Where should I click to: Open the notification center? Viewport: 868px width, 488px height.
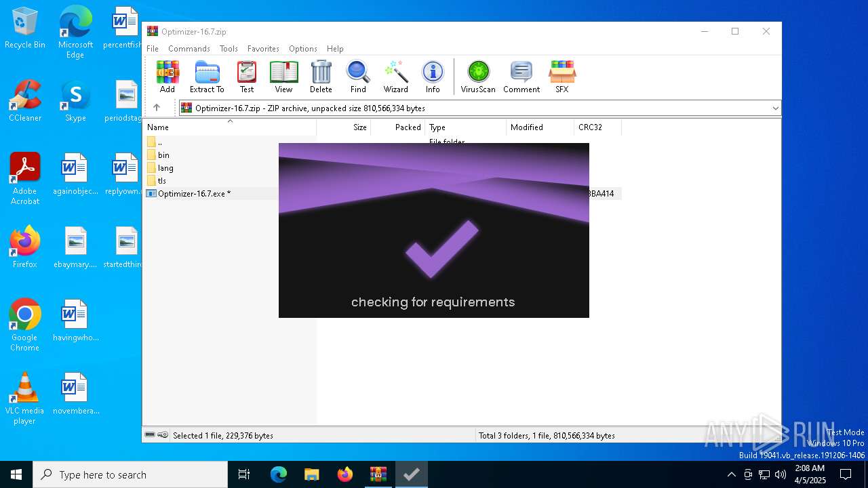846,474
